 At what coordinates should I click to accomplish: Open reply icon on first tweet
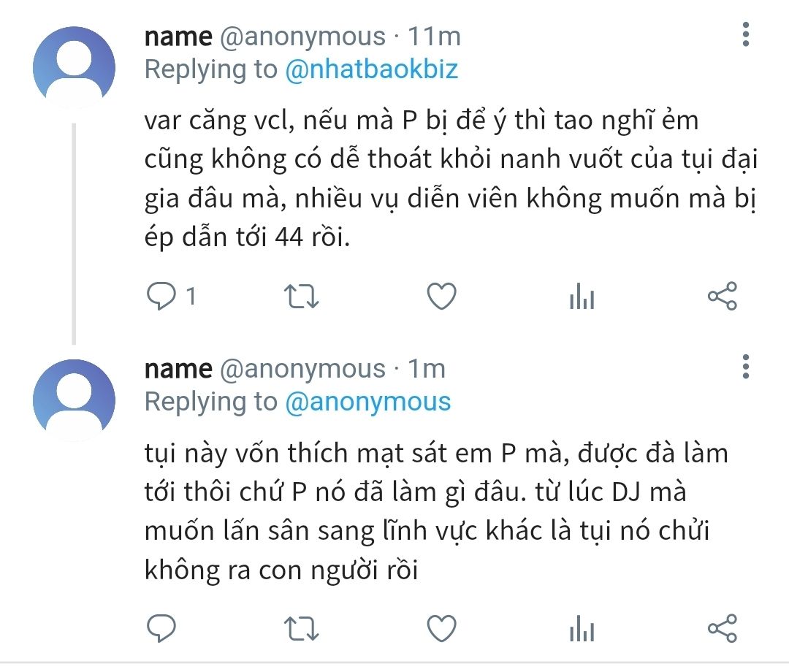(x=161, y=296)
